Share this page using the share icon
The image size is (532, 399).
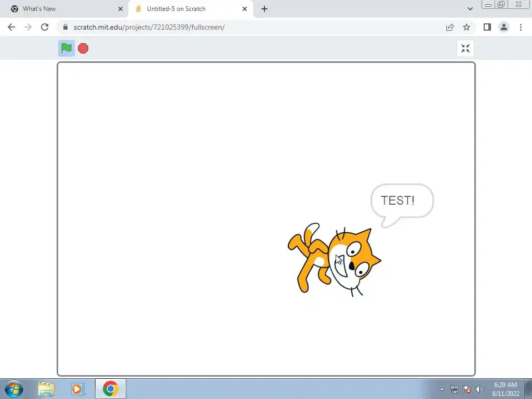point(450,27)
